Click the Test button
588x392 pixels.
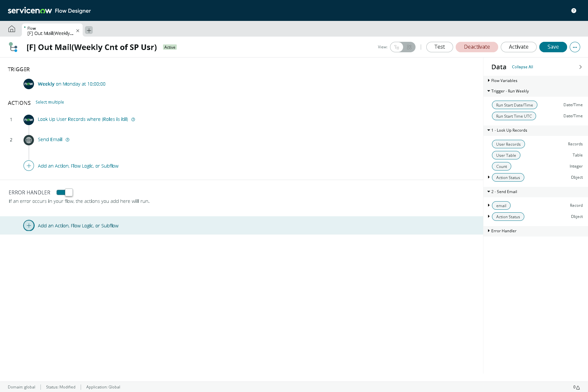point(440,47)
